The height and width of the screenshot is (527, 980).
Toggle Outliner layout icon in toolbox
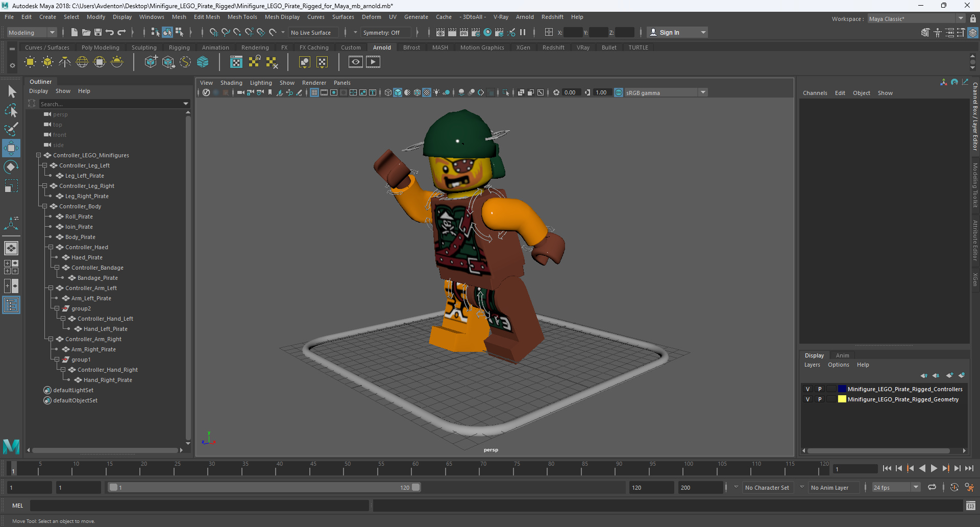tap(11, 305)
